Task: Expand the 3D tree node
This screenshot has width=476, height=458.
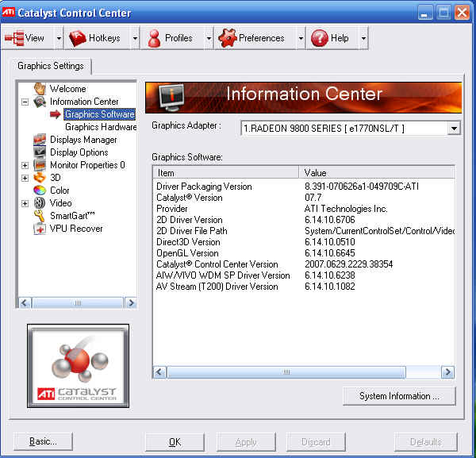Action: coord(25,178)
